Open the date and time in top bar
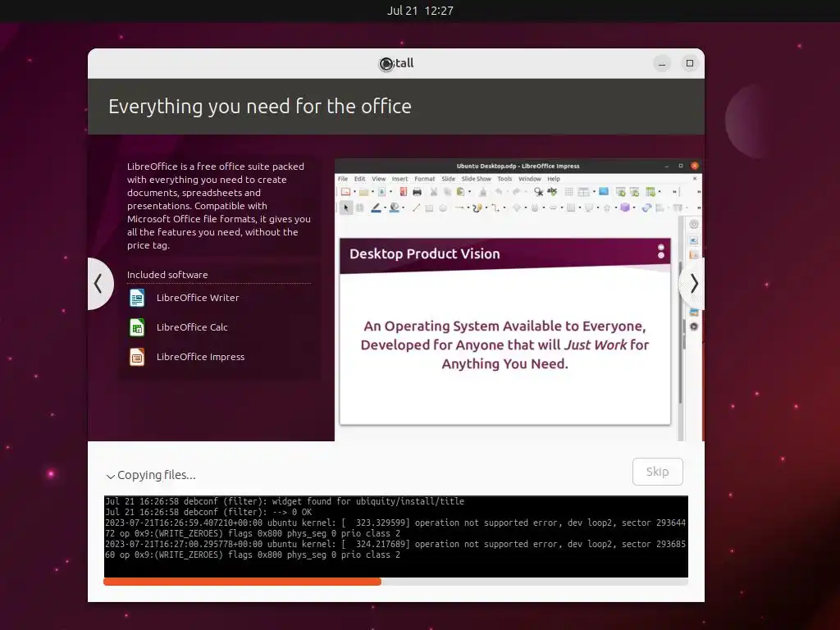Viewport: 840px width, 630px height. 420,11
